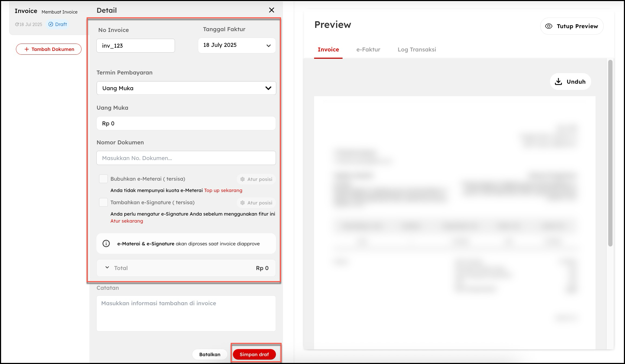Click the Draft status badge icon
This screenshot has height=364, width=625.
pyautogui.click(x=51, y=24)
